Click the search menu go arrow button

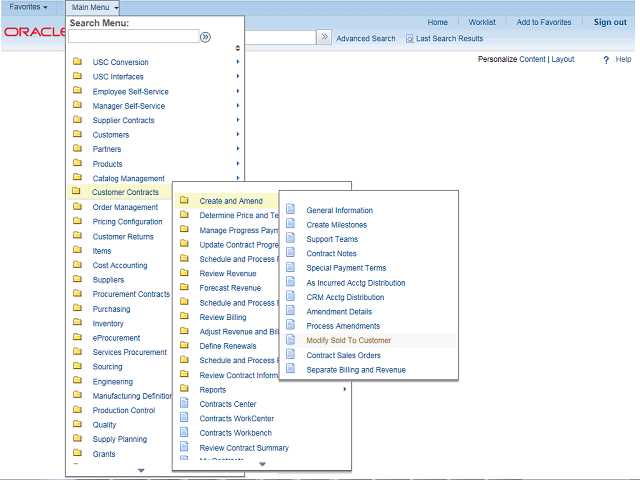205,37
